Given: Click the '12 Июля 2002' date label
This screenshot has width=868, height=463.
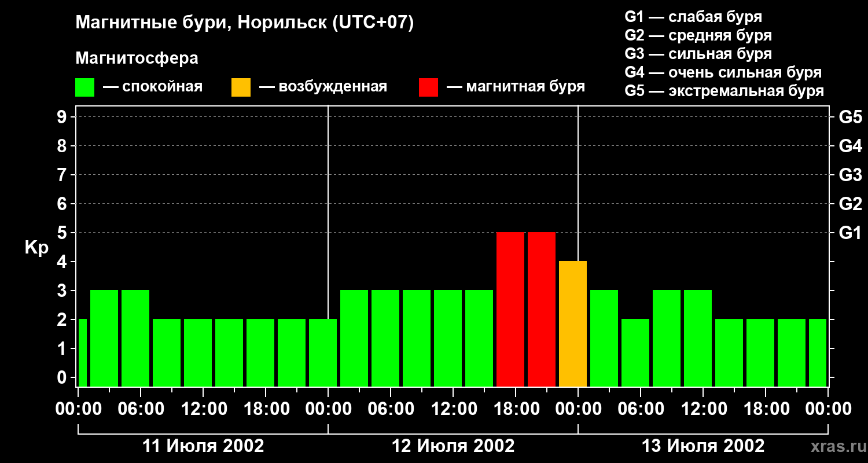Looking at the screenshot, I should point(453,446).
